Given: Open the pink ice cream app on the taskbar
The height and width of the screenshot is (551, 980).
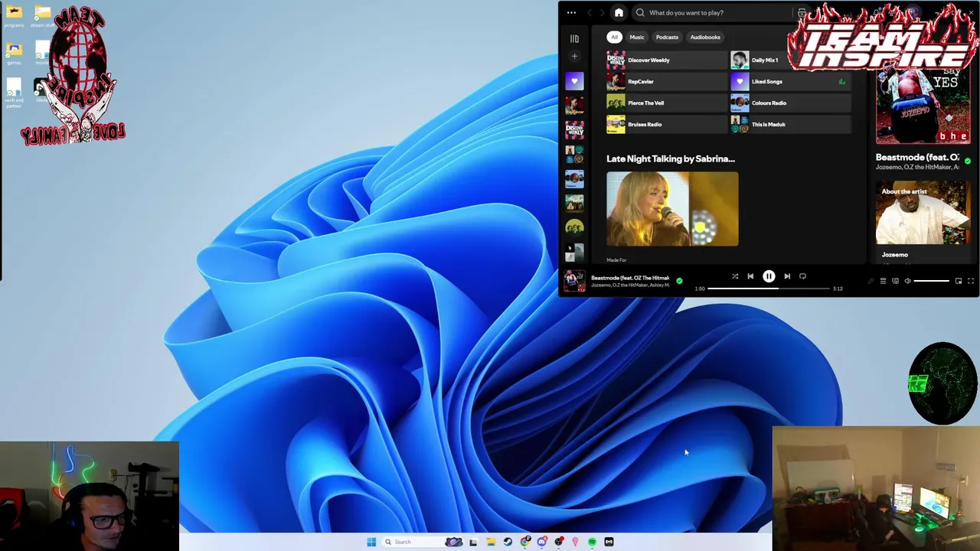Looking at the screenshot, I should (x=575, y=542).
